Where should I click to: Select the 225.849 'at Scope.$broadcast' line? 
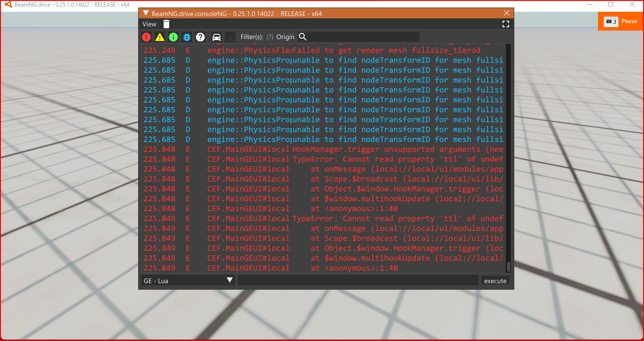click(323, 238)
